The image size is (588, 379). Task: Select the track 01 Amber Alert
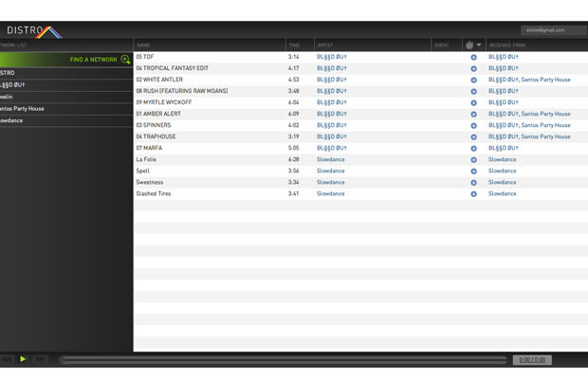(158, 114)
